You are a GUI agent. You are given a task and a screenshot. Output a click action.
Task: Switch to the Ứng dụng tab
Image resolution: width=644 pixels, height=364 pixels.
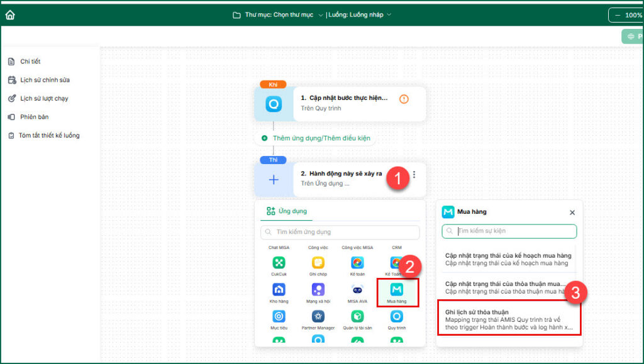coord(287,211)
